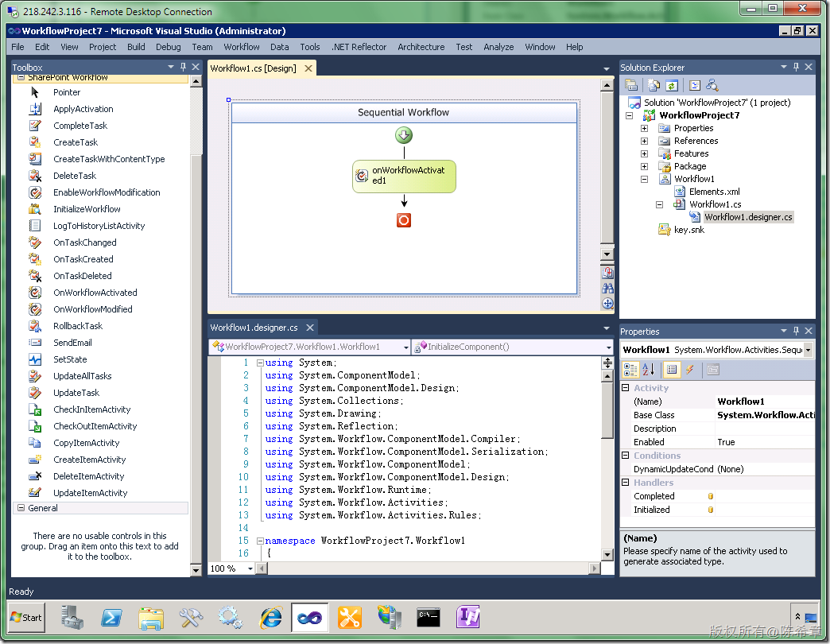Image resolution: width=830 pixels, height=644 pixels.
Task: Expand the Package node
Action: [x=644, y=166]
